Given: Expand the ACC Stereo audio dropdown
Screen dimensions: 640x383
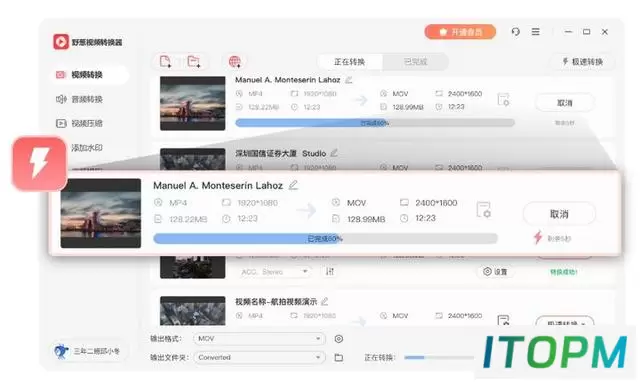Looking at the screenshot, I should 274,272.
